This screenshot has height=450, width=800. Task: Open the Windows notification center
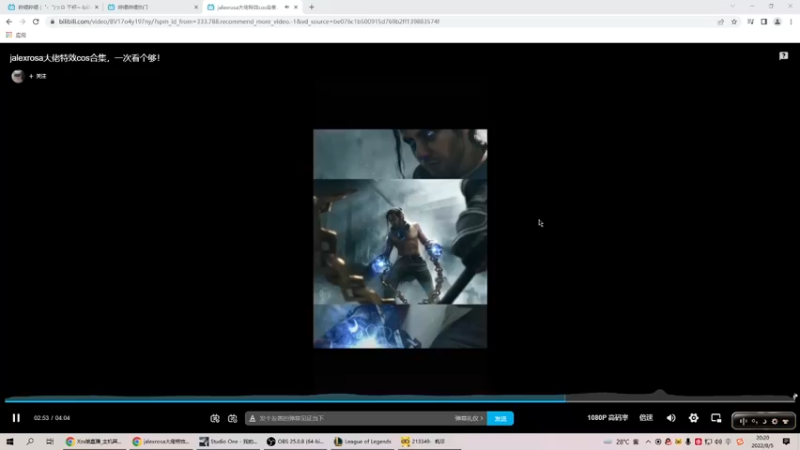(x=786, y=442)
